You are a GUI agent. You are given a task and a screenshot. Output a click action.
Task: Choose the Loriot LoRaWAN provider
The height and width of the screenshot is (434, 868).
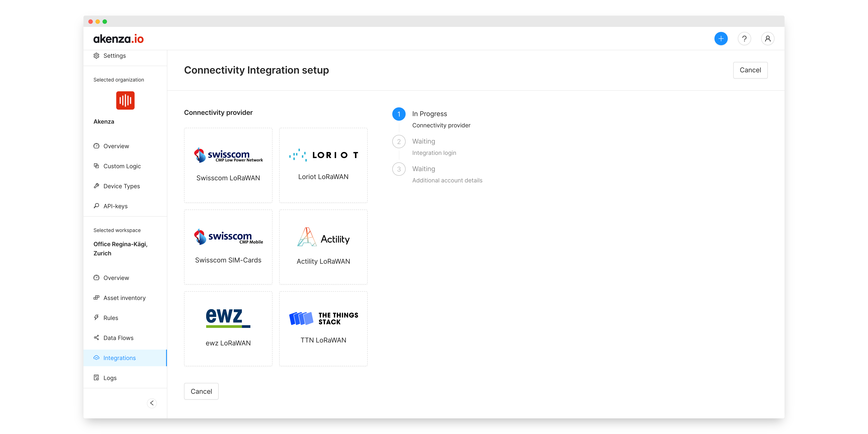[x=323, y=165]
